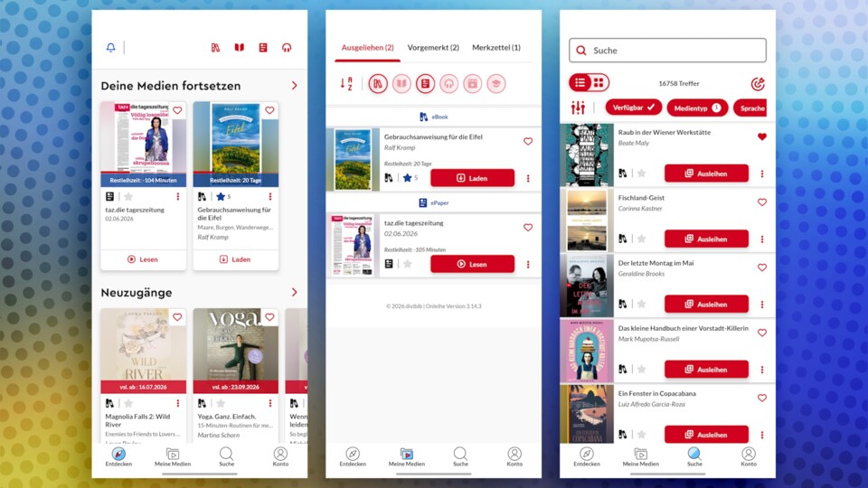
Task: Favorite Gebrauchsanweisung für die Eifel card heart
Action: coord(269,110)
